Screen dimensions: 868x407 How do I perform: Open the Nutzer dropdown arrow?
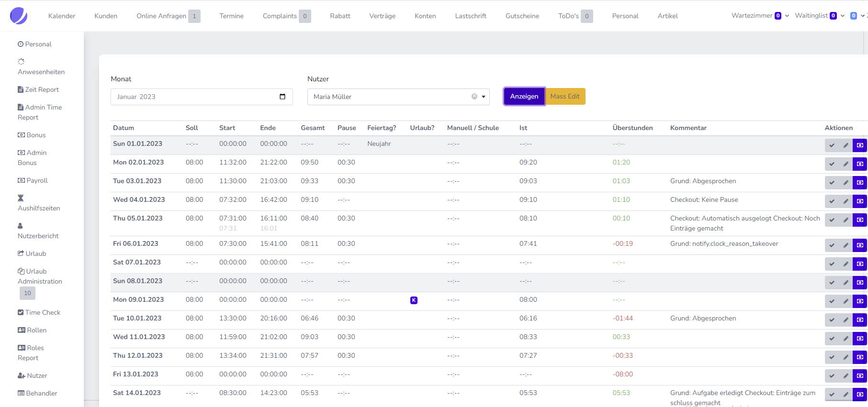point(484,97)
